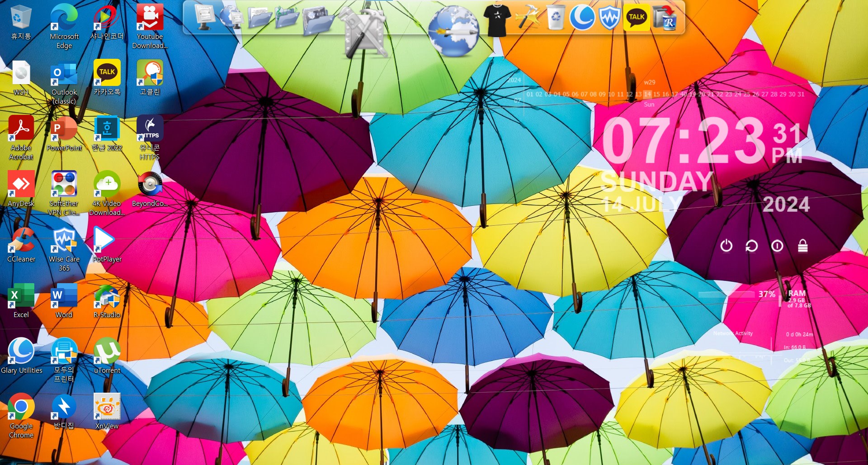Screen dimensions: 868x465
Task: Open the 샤나인코더 desktop shortcut
Action: 107,22
